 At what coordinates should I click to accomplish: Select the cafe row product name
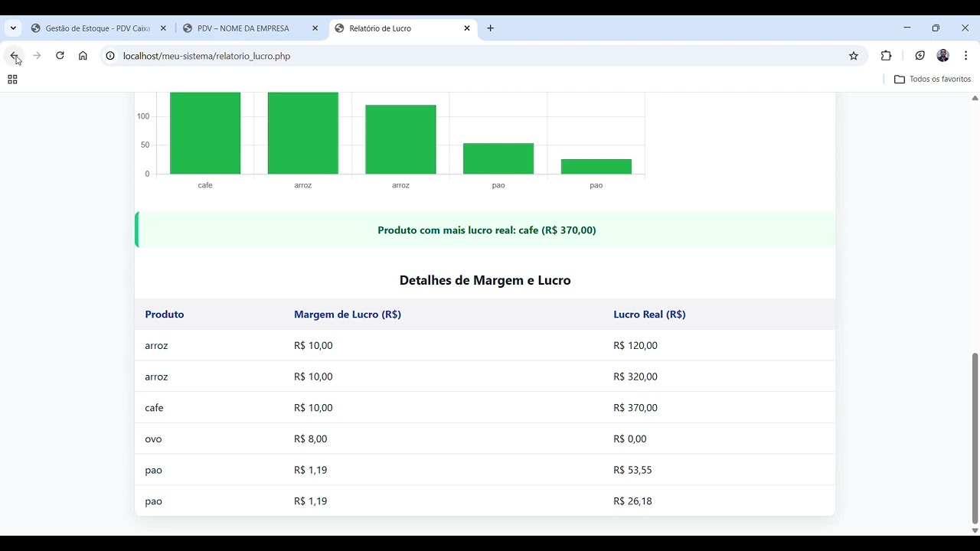155,408
